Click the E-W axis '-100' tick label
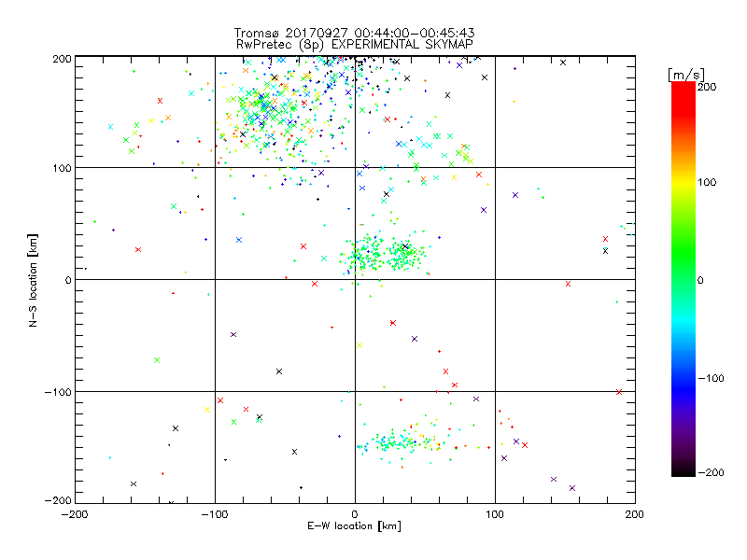747x560 pixels. pos(215,514)
